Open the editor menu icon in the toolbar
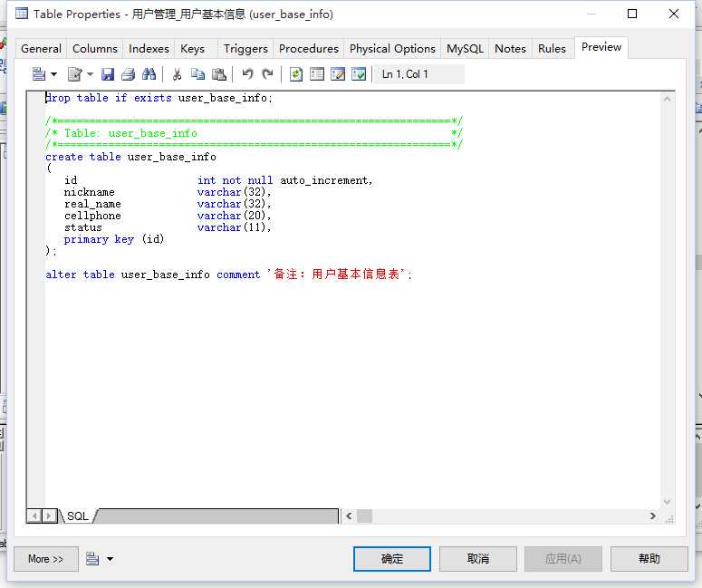This screenshot has width=702, height=588. pyautogui.click(x=39, y=74)
